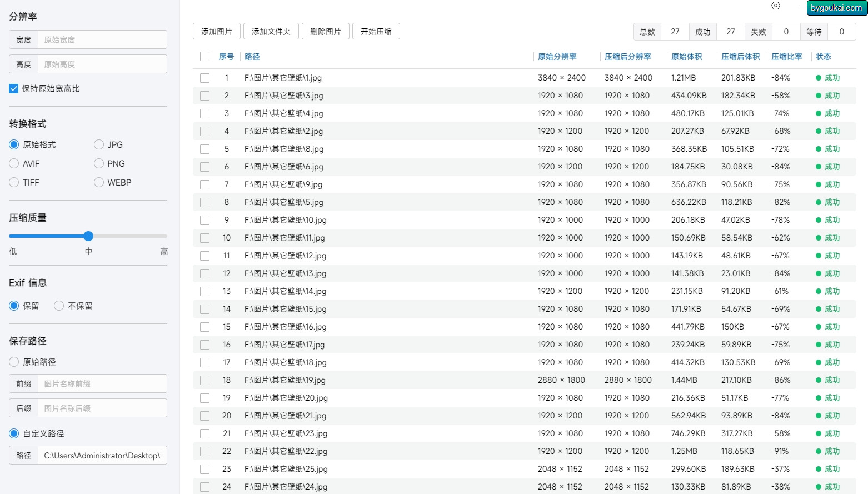The width and height of the screenshot is (868, 494).
Task: Click the 原始分辨率 column header
Action: pyautogui.click(x=557, y=56)
